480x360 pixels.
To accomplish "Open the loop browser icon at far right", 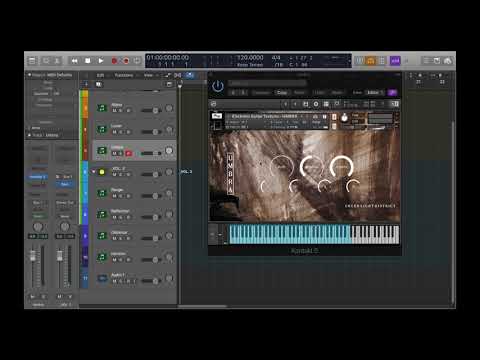I will 448,61.
